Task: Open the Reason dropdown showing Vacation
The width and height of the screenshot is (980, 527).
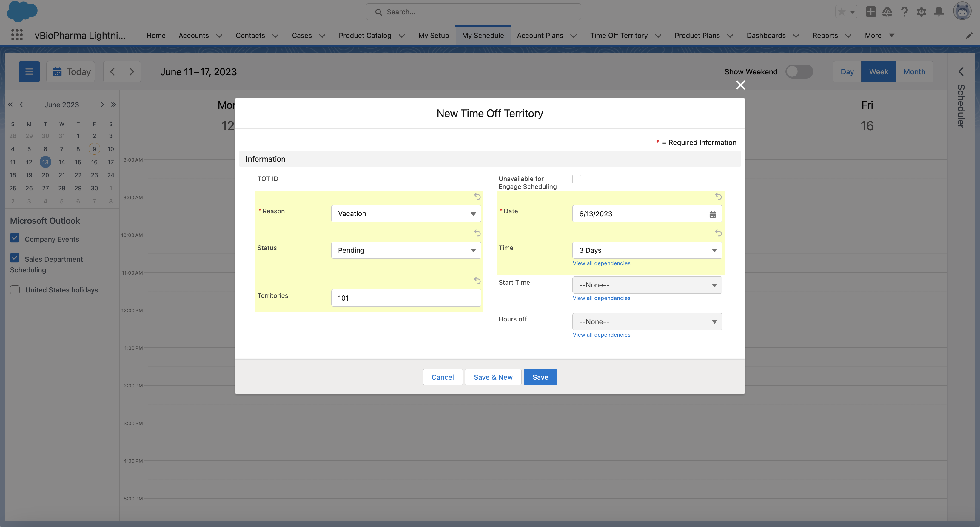Action: [x=406, y=214]
